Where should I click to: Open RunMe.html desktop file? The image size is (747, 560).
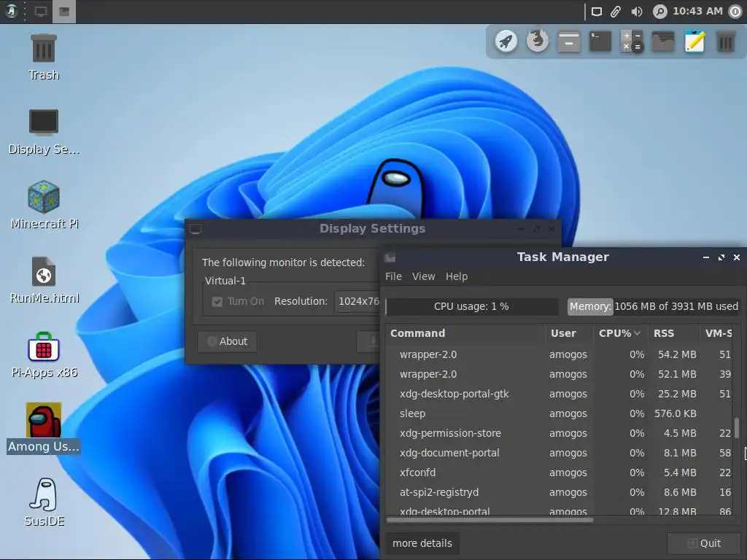(x=44, y=281)
